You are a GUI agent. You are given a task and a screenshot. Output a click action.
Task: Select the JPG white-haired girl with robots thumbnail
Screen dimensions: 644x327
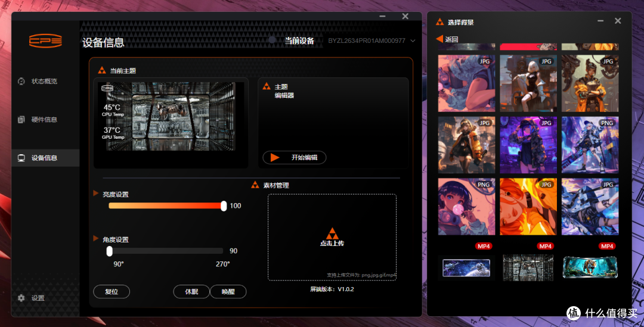click(528, 83)
